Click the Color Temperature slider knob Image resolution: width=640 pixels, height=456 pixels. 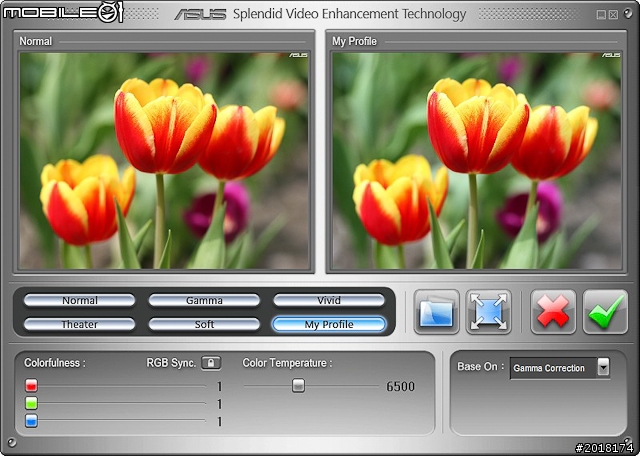coord(298,385)
